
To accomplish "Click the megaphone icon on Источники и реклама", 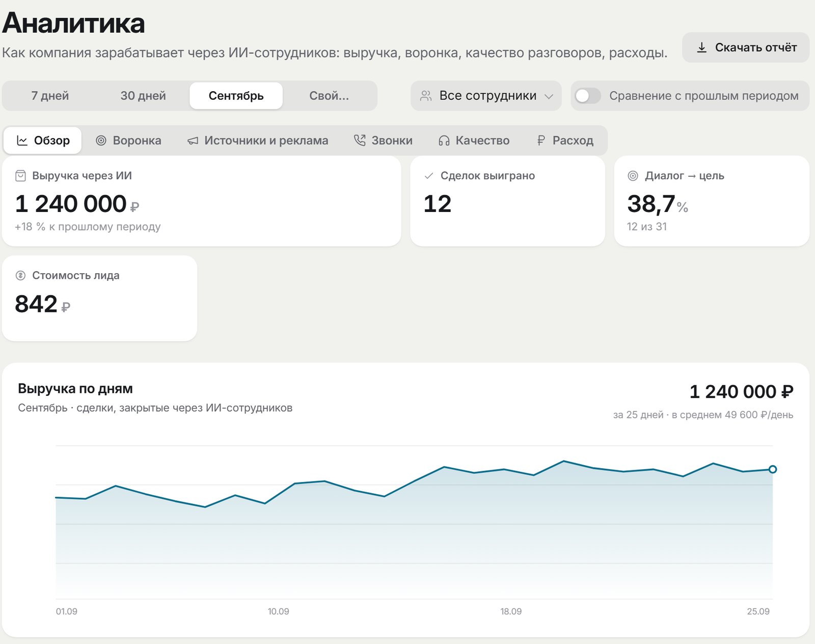I will coord(193,141).
